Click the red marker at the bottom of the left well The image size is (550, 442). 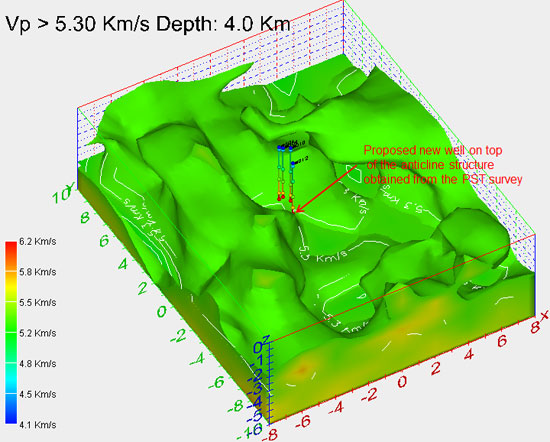279,199
